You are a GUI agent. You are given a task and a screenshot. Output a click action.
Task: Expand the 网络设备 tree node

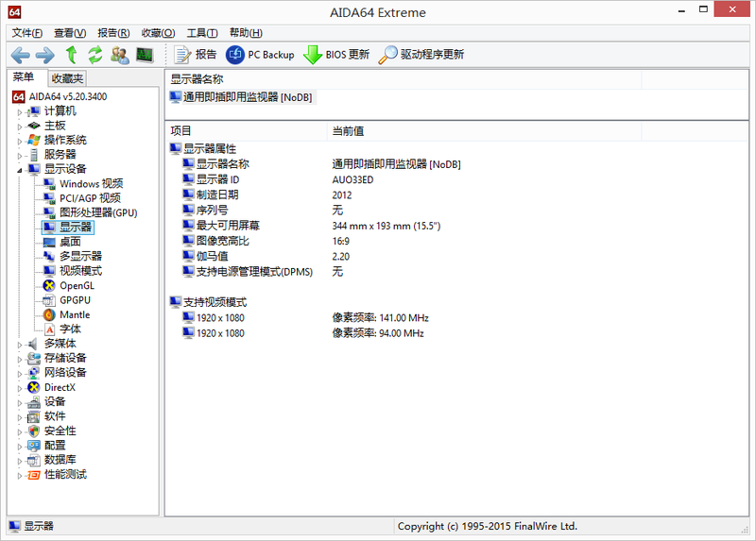[20, 373]
